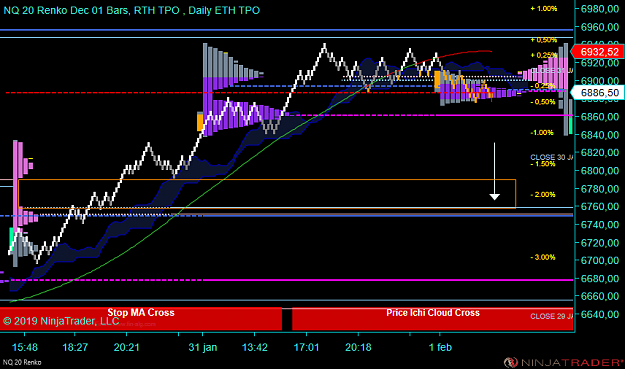This screenshot has width=625, height=369.
Task: Click the 6680,00 price axis label
Action: point(600,278)
